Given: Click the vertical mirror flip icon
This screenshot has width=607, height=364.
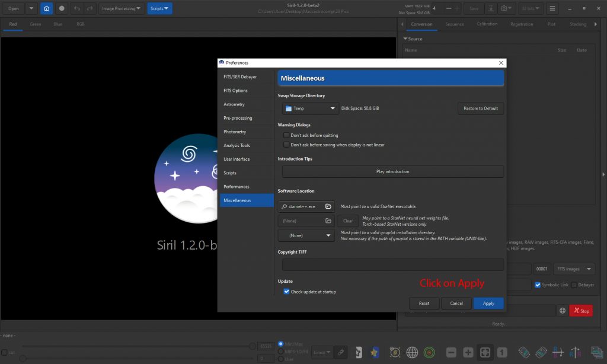Looking at the screenshot, I should (575, 352).
